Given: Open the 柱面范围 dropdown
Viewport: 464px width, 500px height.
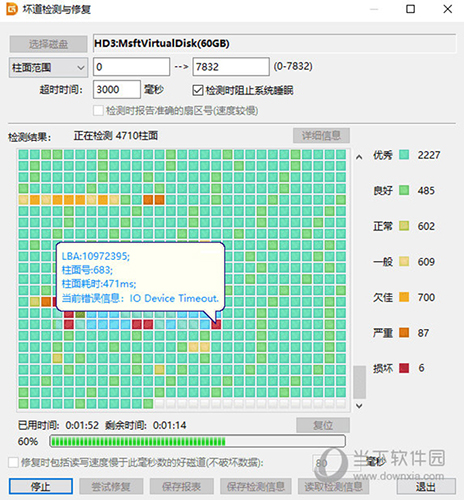Looking at the screenshot, I should [x=48, y=68].
